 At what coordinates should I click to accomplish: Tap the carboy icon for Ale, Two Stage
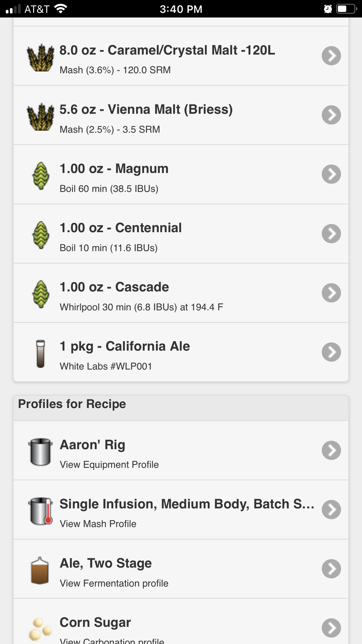(x=40, y=570)
